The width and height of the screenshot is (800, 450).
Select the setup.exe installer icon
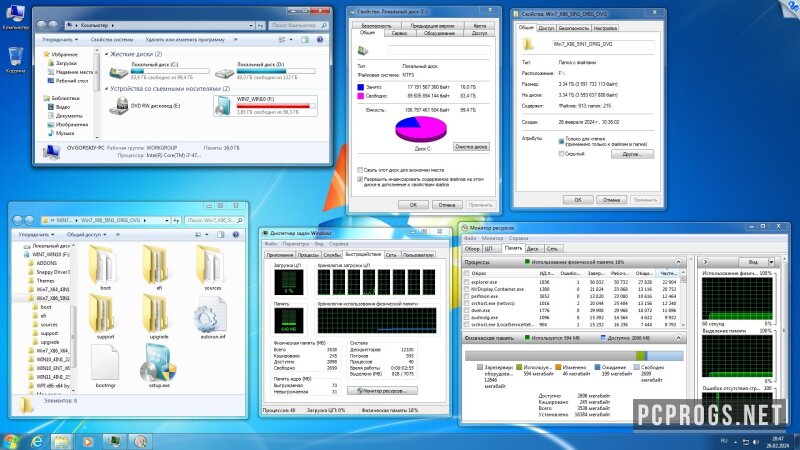click(159, 364)
